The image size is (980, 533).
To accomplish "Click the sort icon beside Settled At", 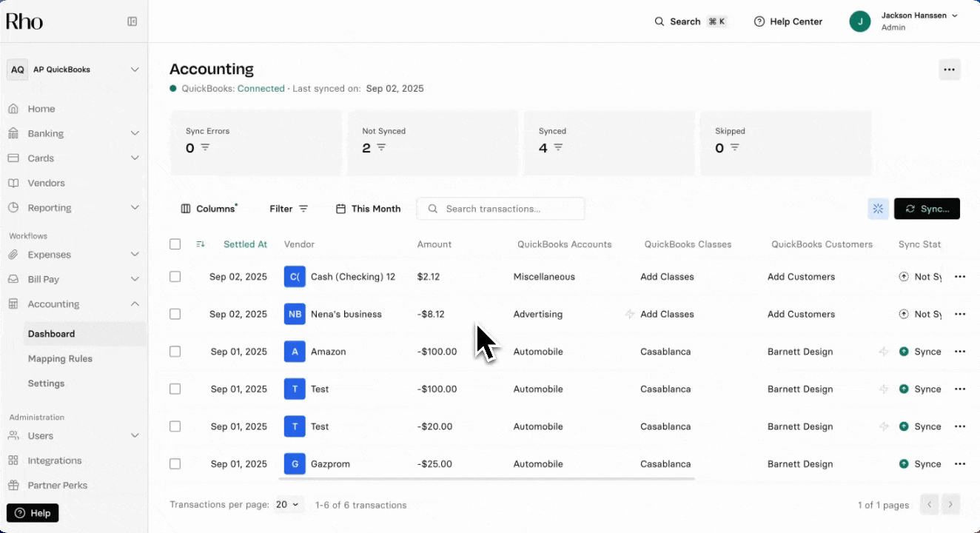I will coord(199,244).
